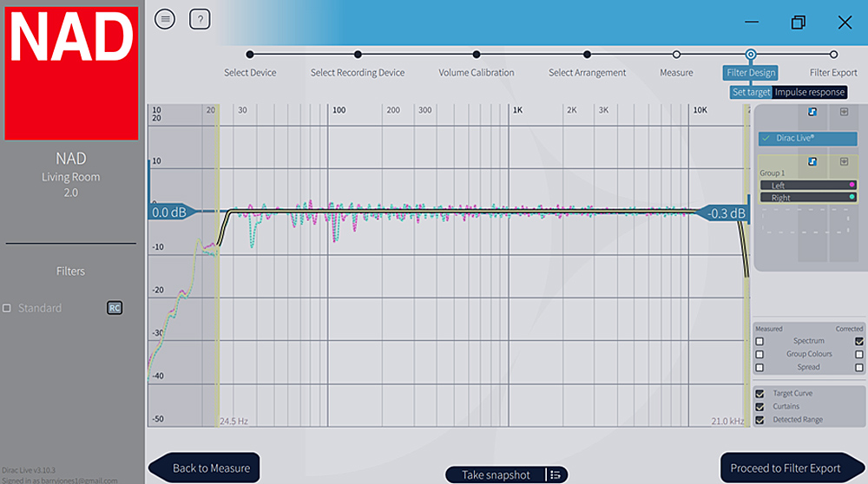Click the Group 1 target curve icon
This screenshot has width=868, height=484.
(x=812, y=161)
